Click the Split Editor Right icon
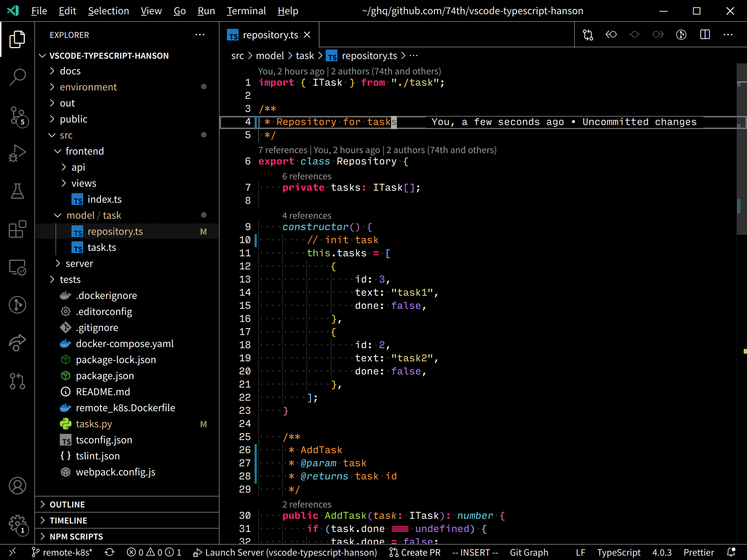The image size is (747, 560). tap(705, 35)
